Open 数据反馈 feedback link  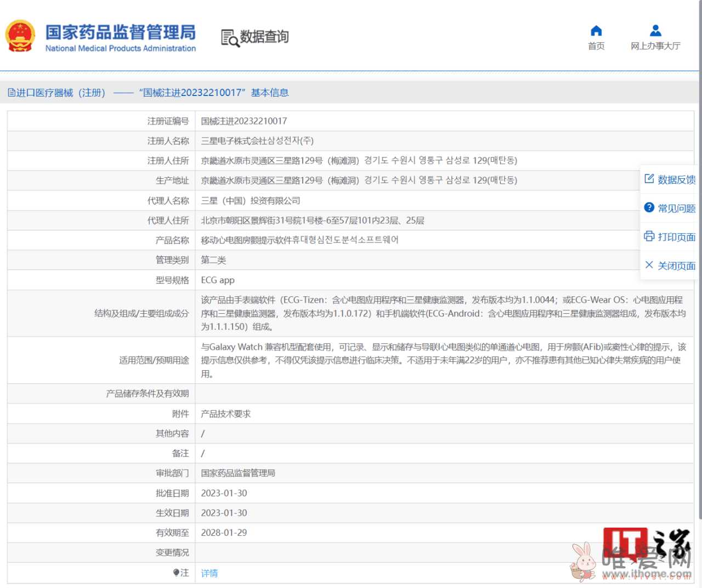pos(677,179)
